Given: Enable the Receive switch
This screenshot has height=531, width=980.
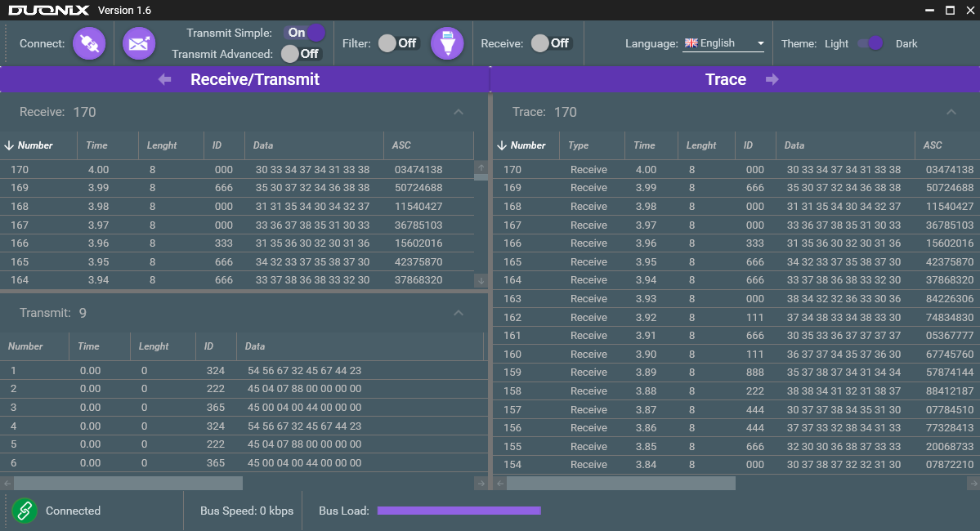Looking at the screenshot, I should [x=551, y=43].
